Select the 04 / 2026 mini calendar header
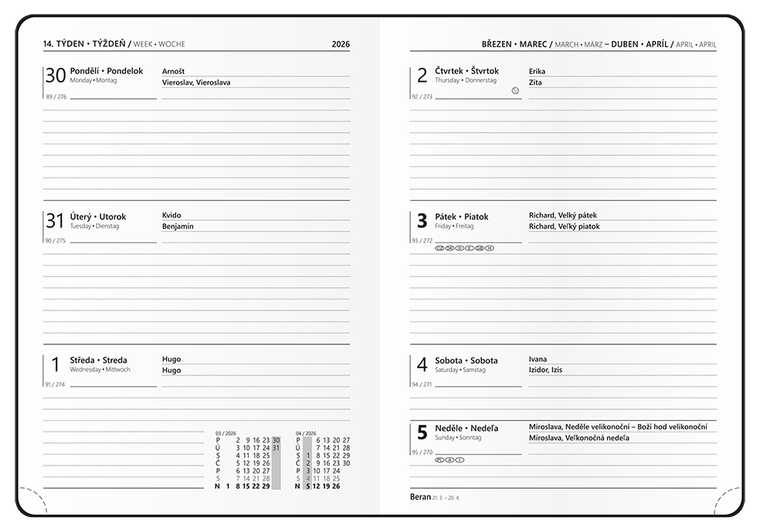This screenshot has width=760, height=532. (x=306, y=433)
